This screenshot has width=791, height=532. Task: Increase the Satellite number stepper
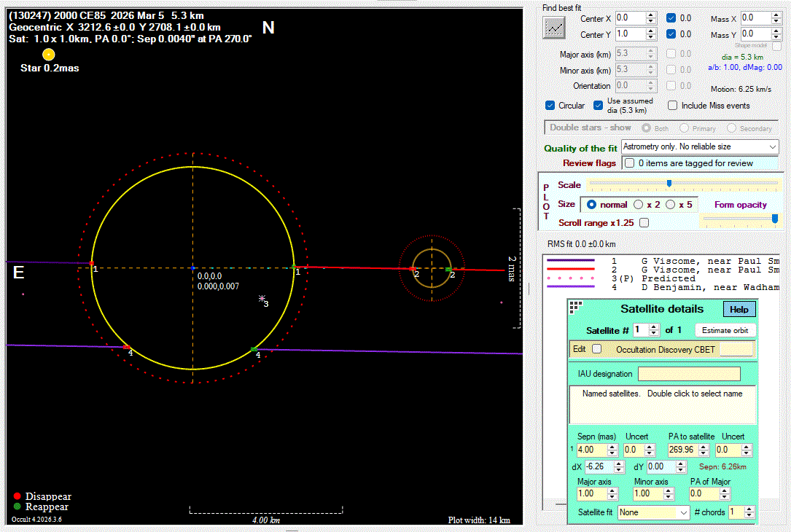(x=653, y=327)
